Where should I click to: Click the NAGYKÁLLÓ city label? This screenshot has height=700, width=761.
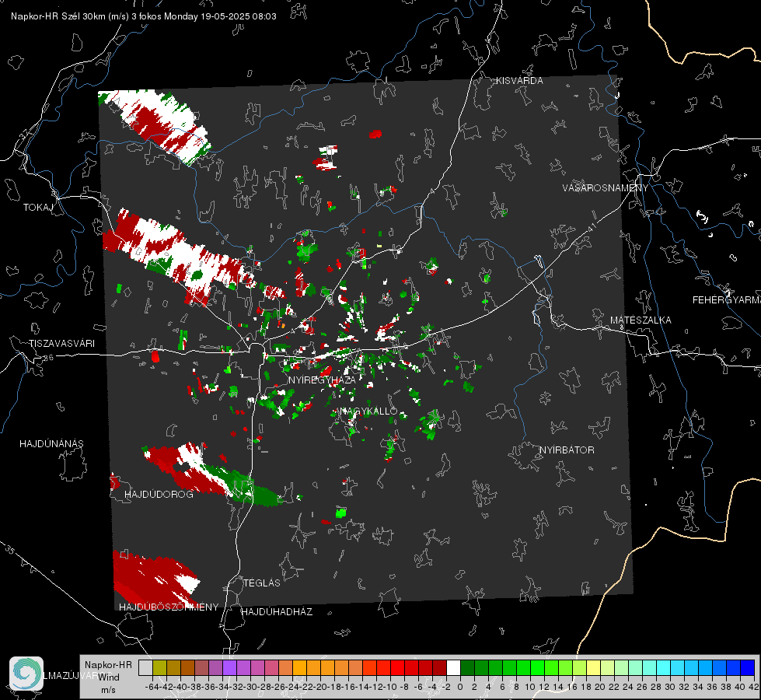[368, 411]
